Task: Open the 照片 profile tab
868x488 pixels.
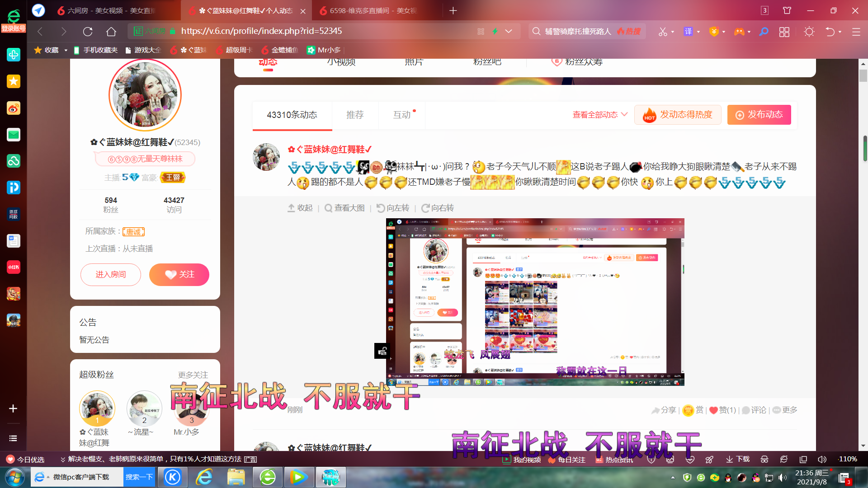Action: click(414, 62)
